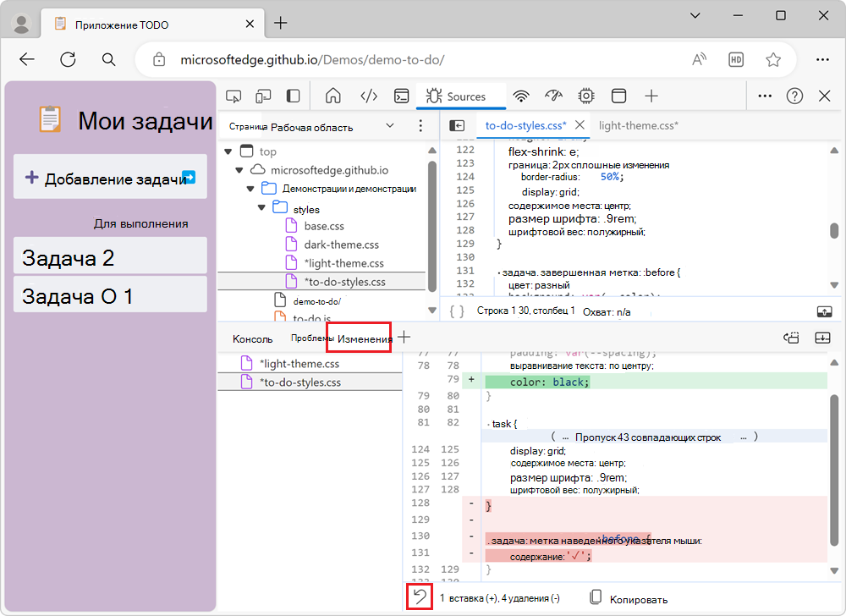This screenshot has height=616, width=846.
Task: Close the to-do-styles.css editor tab
Action: [580, 125]
